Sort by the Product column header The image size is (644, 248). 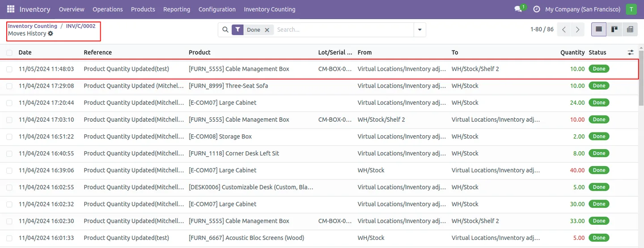pos(199,52)
